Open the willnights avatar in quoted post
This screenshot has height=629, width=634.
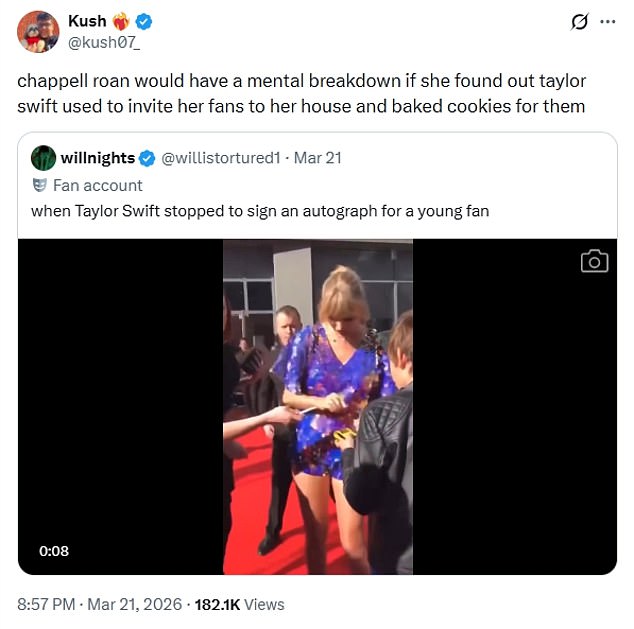point(43,158)
